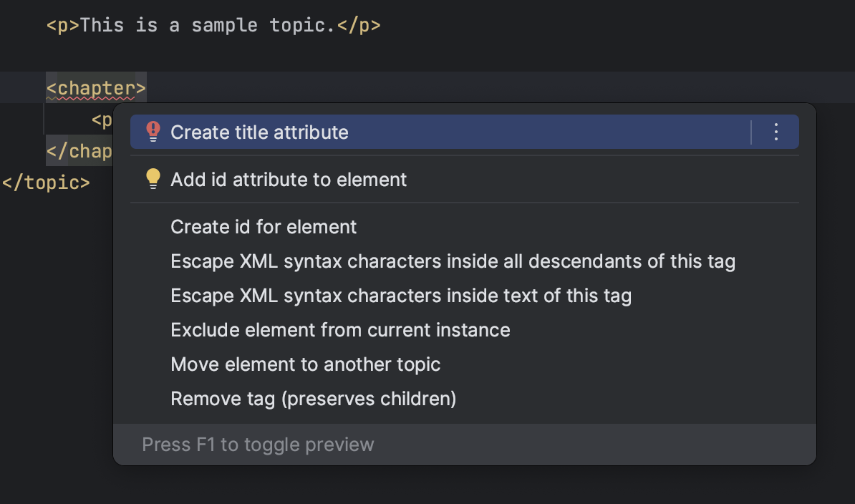
Task: Select Create title attribute
Action: coord(259,132)
